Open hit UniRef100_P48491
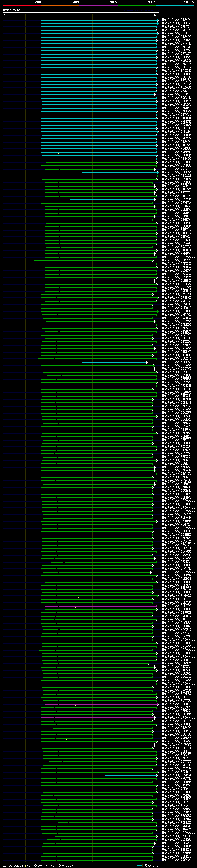The height and width of the screenshot is (868, 197). pyautogui.click(x=177, y=20)
